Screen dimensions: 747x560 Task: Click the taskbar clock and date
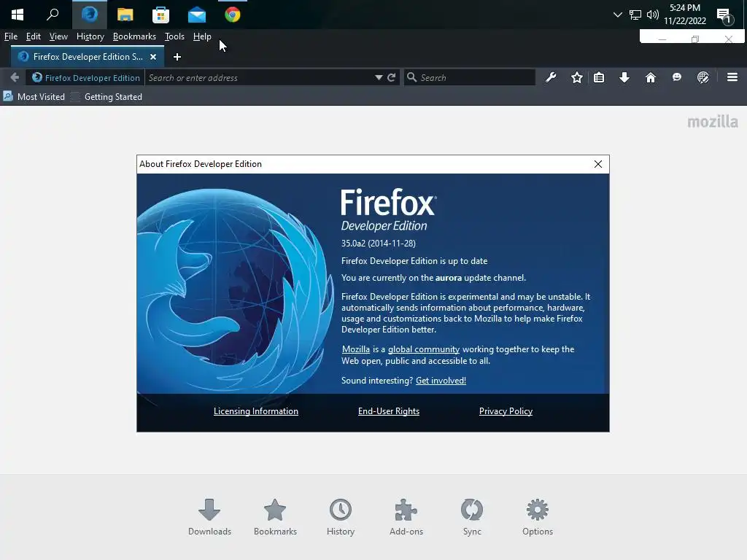tap(684, 15)
